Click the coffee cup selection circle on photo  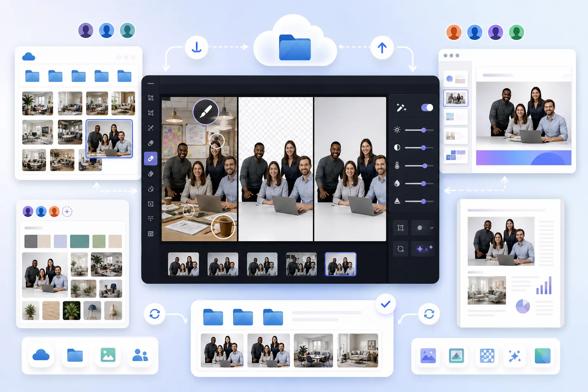(x=223, y=226)
